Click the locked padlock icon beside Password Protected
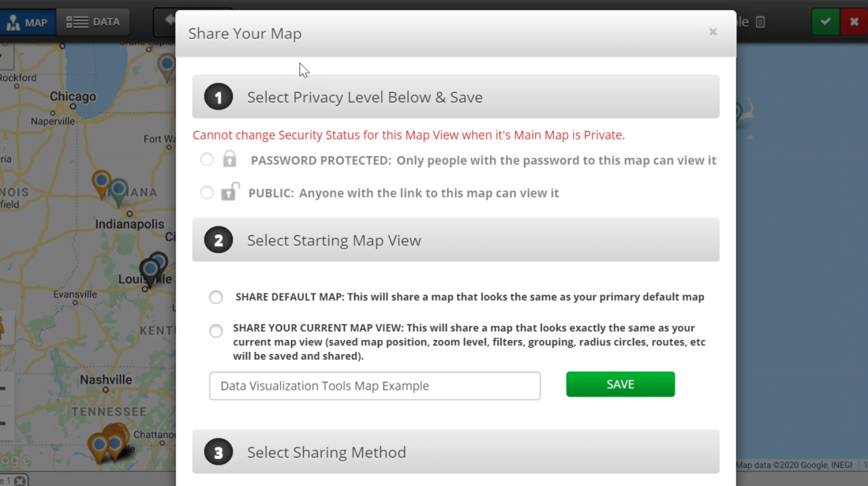Viewport: 868px width, 486px height. point(229,159)
